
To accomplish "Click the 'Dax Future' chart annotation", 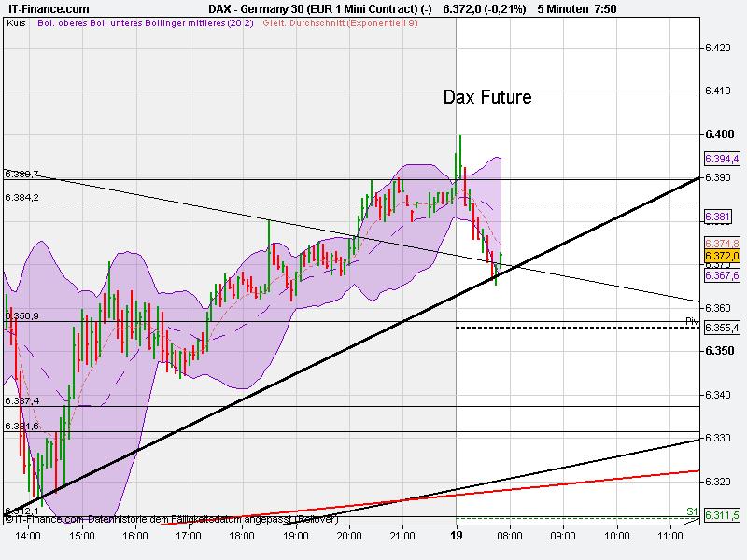I will click(x=486, y=96).
